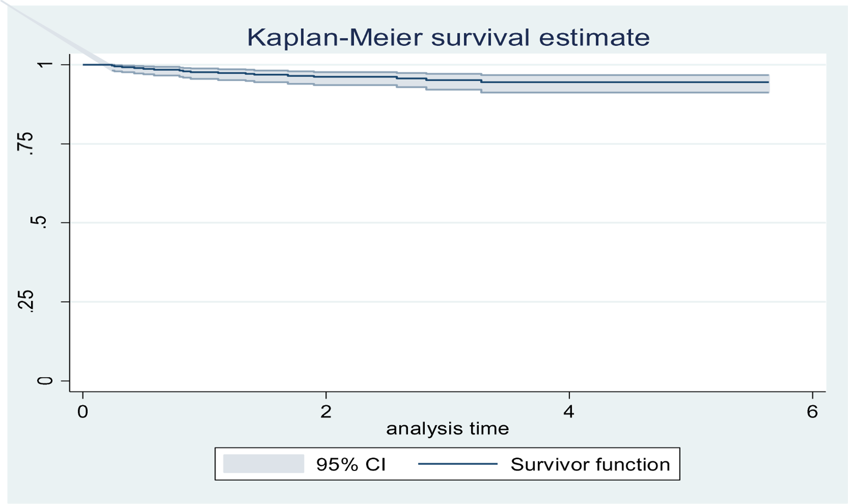Screen dimensions: 848x504
Task: Click the y-axis tick label 0
Action: [45, 381]
